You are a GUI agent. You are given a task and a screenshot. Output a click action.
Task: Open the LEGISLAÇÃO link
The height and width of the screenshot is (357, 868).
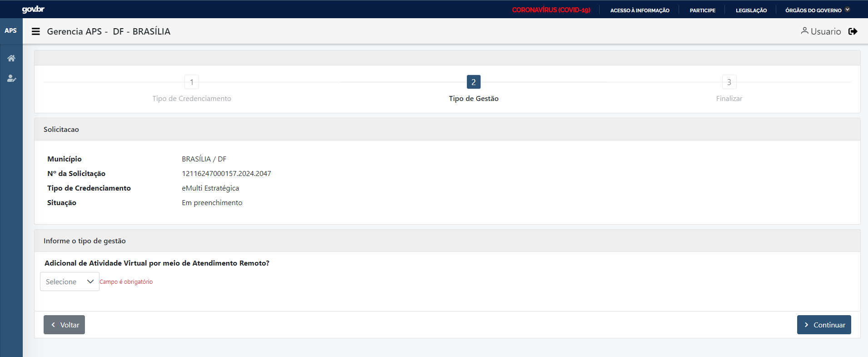(751, 10)
